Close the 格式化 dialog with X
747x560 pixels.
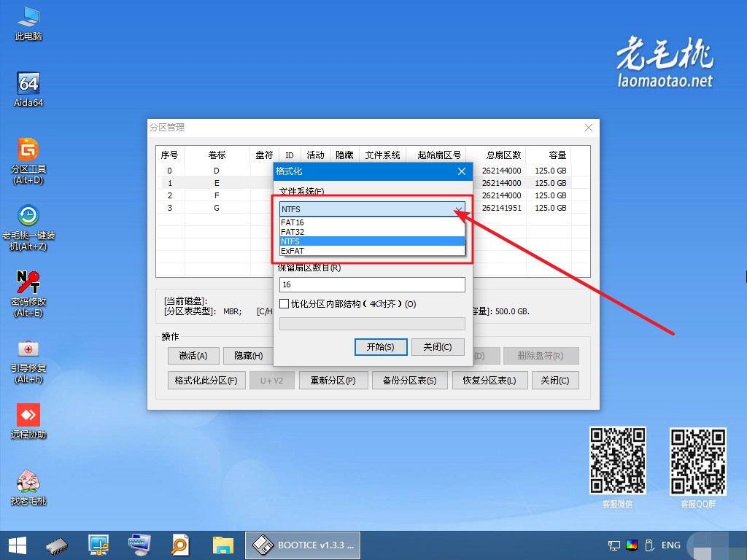point(462,171)
